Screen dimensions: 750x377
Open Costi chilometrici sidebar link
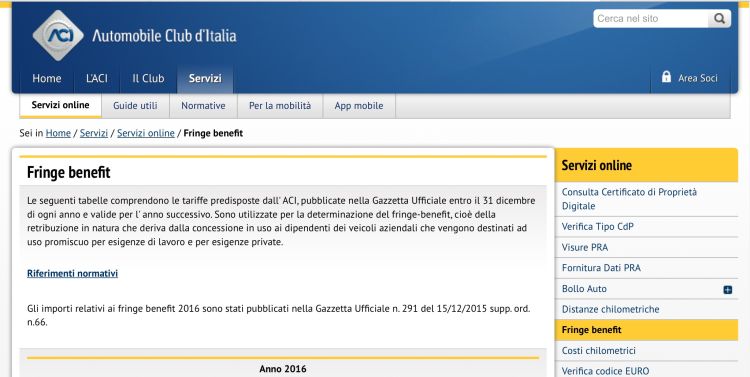(598, 351)
